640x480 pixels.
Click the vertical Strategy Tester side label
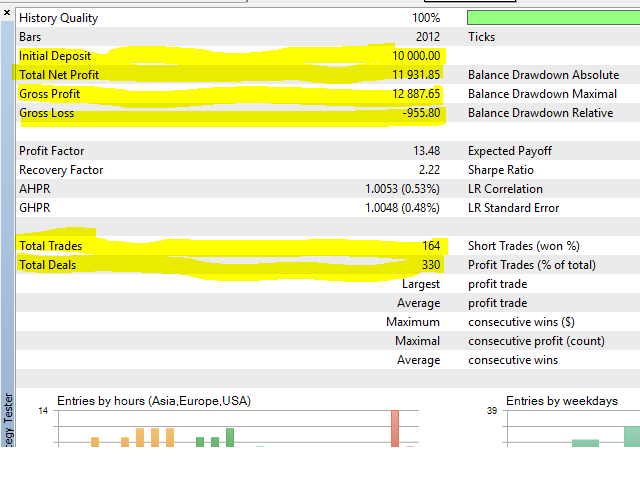coord(9,420)
